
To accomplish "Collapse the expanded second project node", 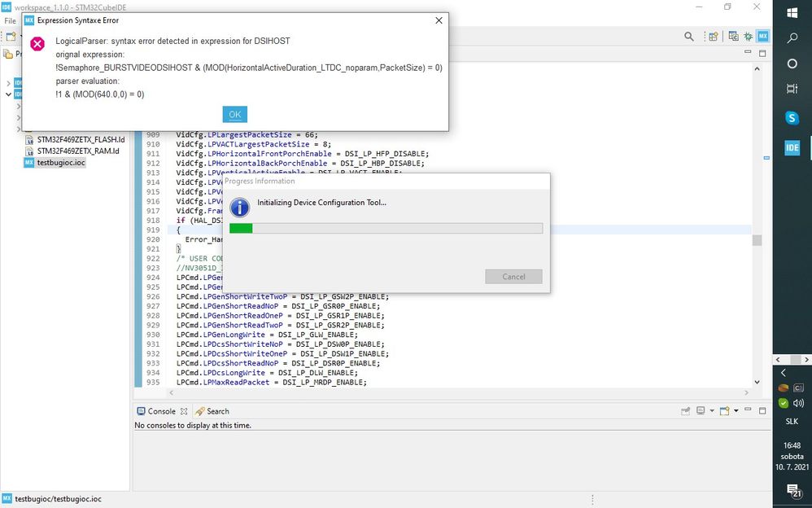I will (8, 94).
